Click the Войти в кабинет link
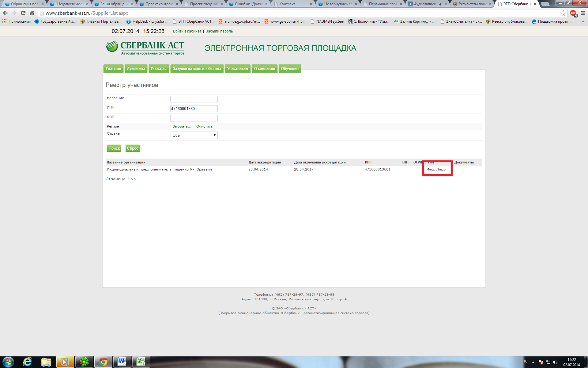The image size is (588, 368). [187, 31]
